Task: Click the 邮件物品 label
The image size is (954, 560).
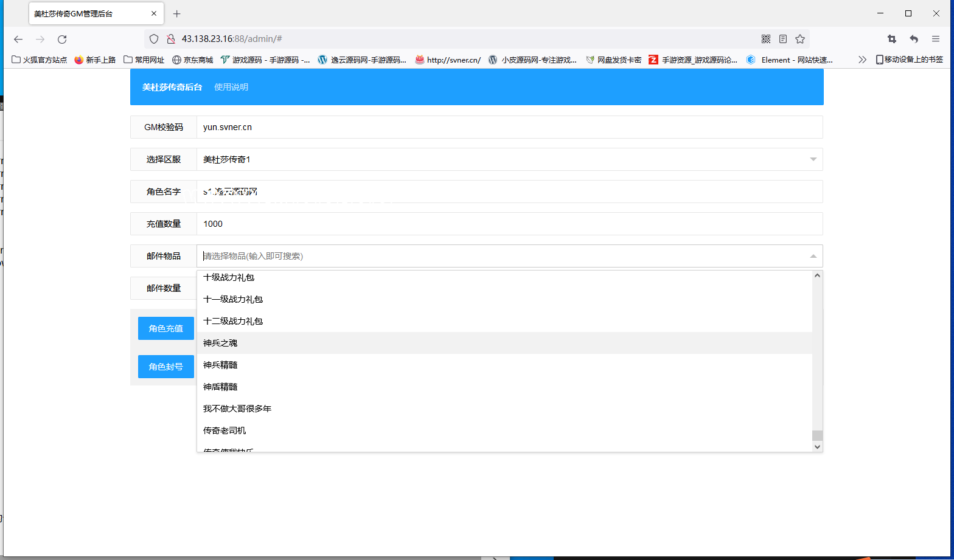Action: point(164,256)
